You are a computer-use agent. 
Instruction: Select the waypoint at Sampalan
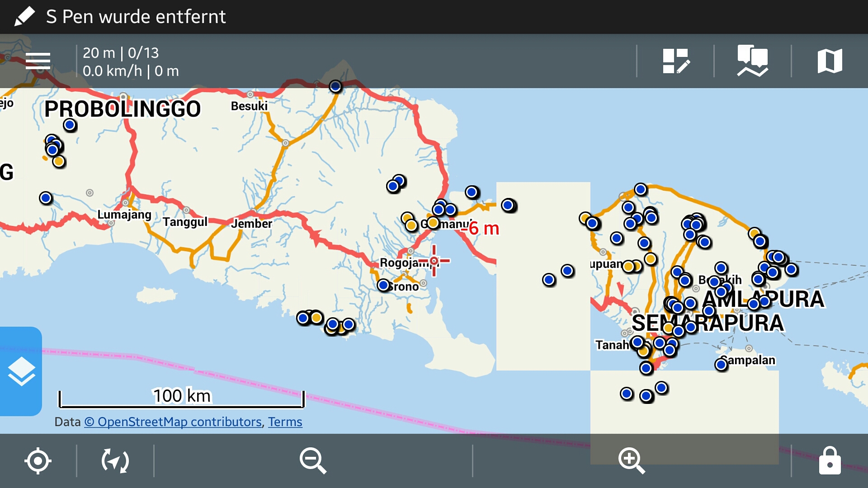721,364
